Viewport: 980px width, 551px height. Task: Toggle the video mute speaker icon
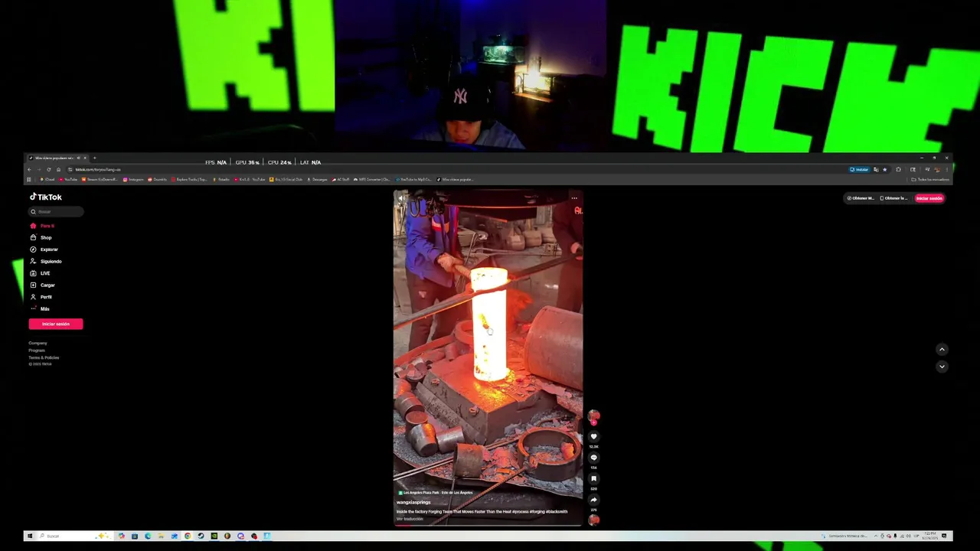pos(402,198)
